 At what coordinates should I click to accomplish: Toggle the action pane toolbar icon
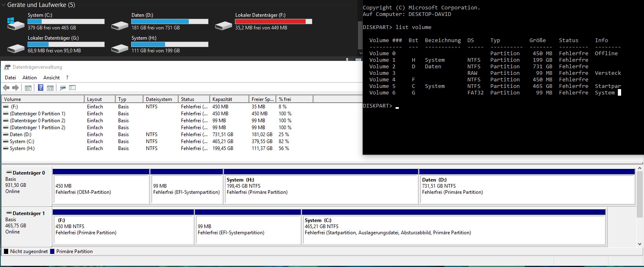[x=50, y=88]
